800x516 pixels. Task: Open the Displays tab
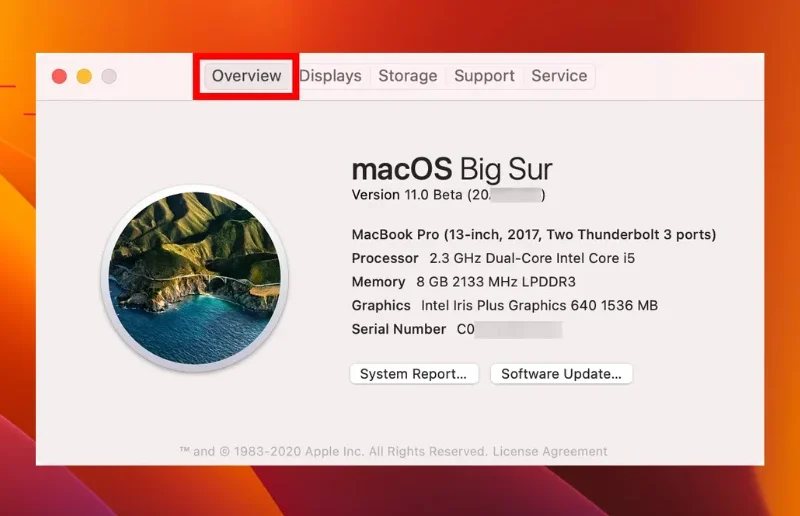tap(331, 76)
